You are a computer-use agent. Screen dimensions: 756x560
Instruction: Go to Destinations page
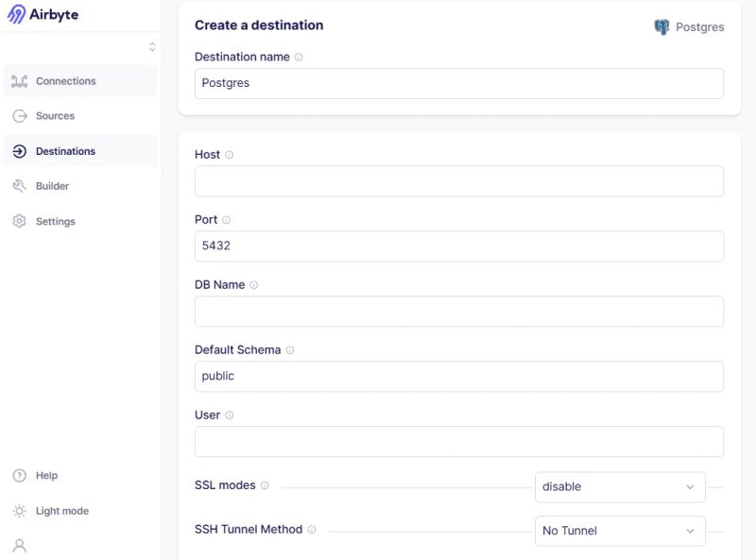(80, 151)
